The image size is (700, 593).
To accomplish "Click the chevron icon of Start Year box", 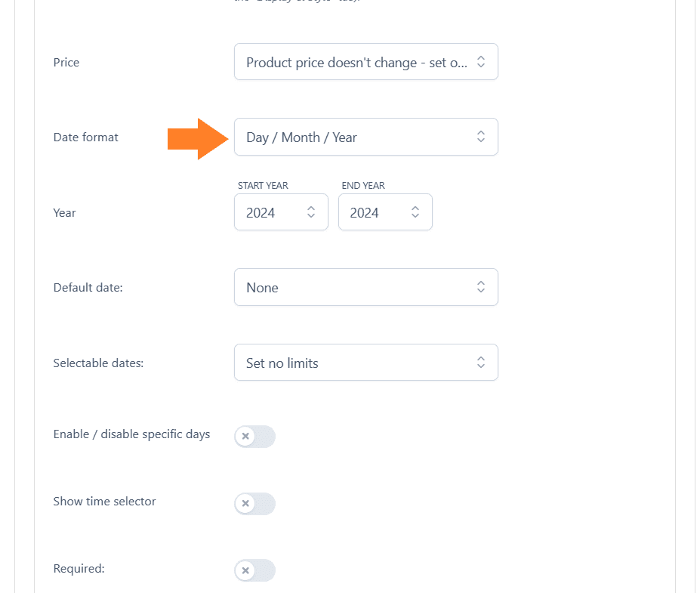I will (x=311, y=212).
